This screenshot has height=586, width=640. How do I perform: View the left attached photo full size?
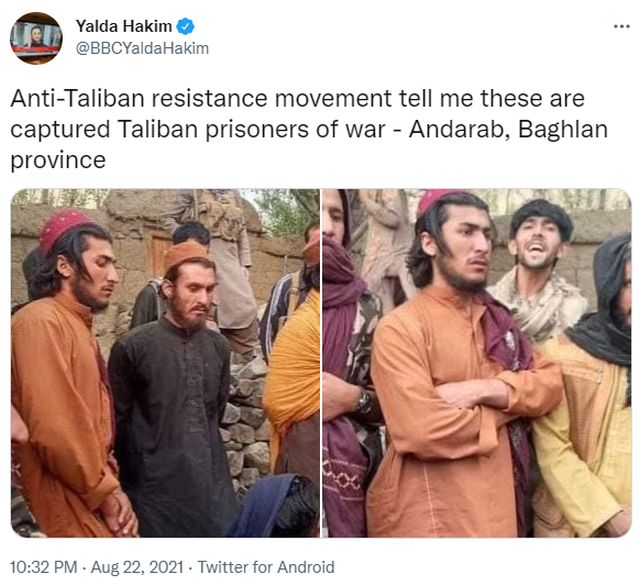click(165, 363)
